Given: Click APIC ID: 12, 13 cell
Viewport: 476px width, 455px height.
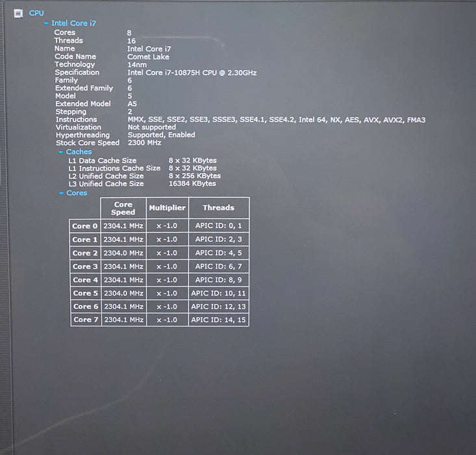Looking at the screenshot, I should tap(219, 307).
